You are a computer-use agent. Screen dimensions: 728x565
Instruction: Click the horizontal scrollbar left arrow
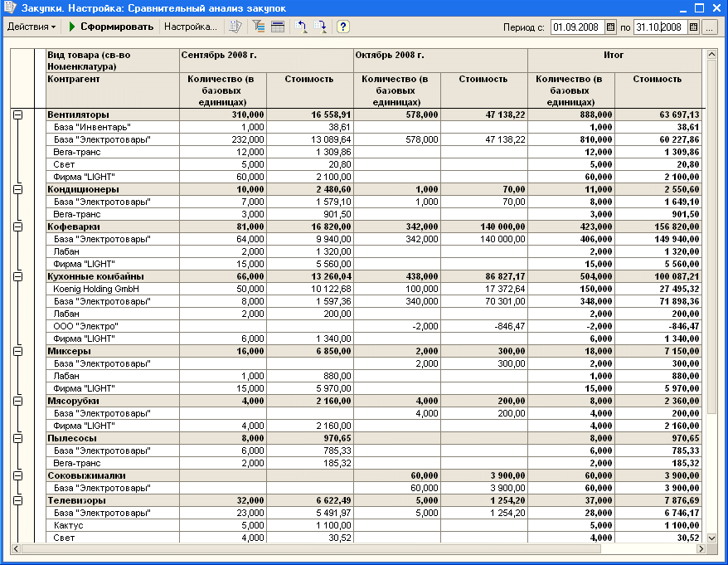tap(16, 548)
